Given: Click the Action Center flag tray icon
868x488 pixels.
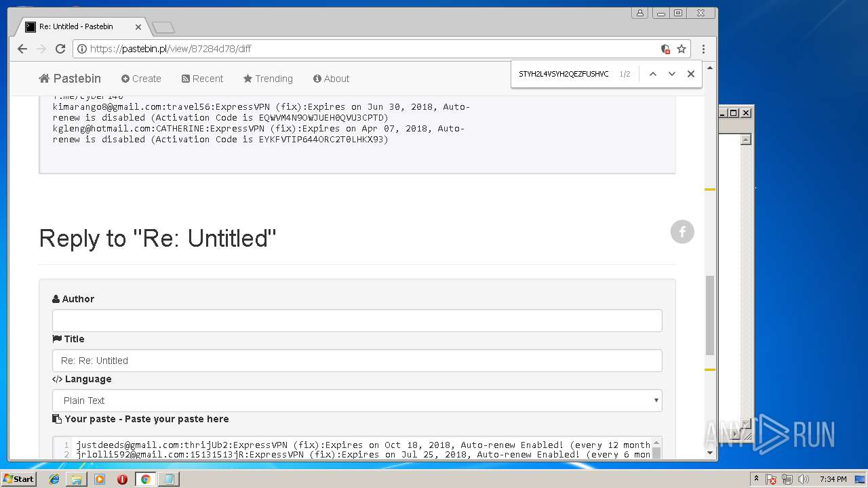Looking at the screenshot, I should (771, 479).
